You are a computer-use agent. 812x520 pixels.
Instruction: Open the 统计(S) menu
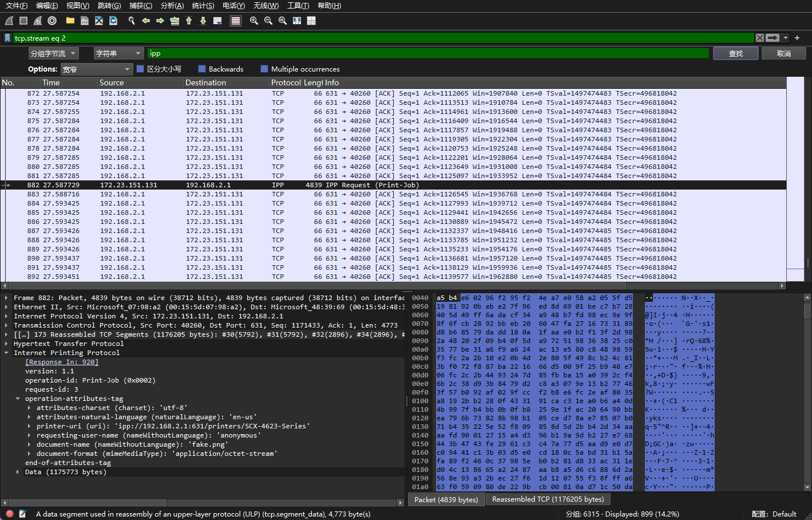[203, 6]
